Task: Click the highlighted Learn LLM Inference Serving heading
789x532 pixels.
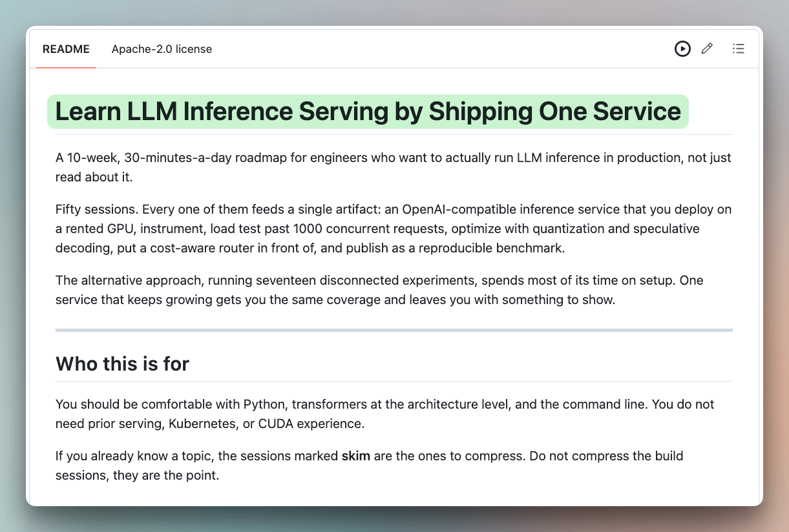Action: (x=368, y=112)
